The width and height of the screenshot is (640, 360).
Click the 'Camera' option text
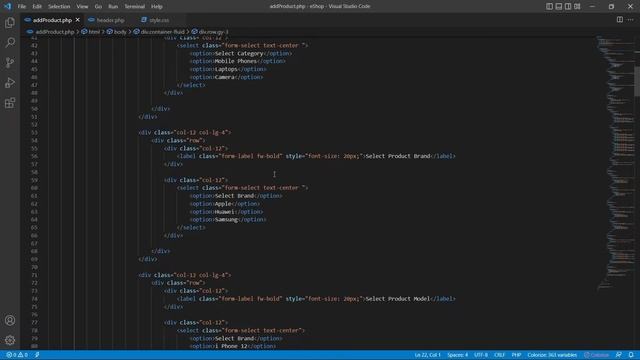coord(224,77)
